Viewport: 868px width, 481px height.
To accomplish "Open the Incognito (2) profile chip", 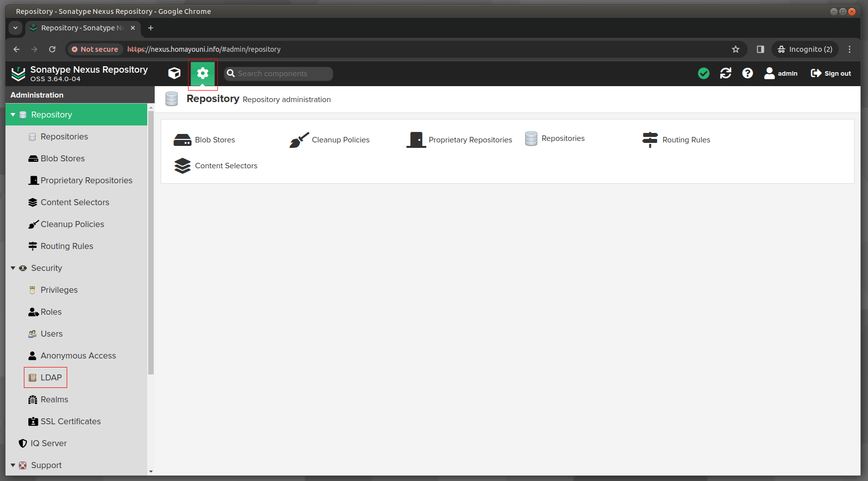I will [805, 49].
